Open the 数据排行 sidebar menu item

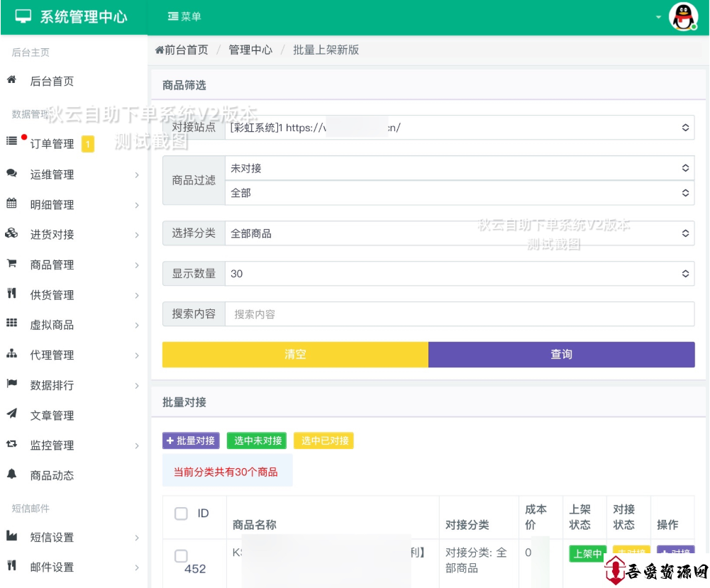[x=71, y=385]
